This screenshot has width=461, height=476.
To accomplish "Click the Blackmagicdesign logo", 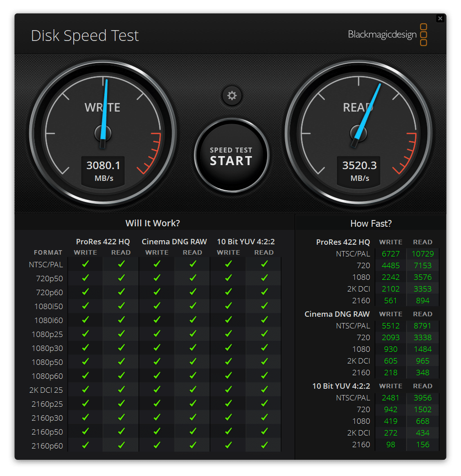I will point(388,35).
